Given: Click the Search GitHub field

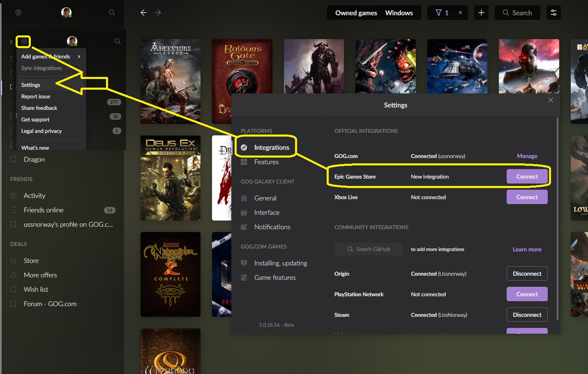Looking at the screenshot, I should [x=369, y=249].
